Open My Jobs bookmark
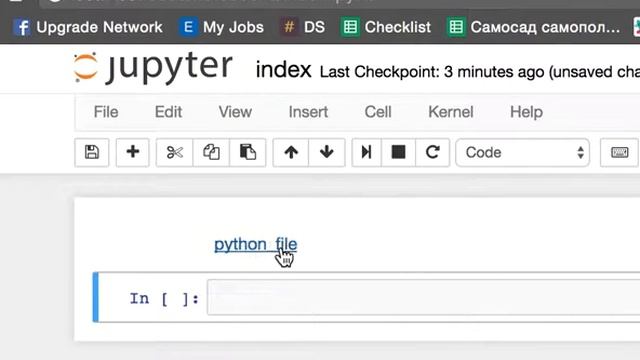 pyautogui.click(x=222, y=27)
